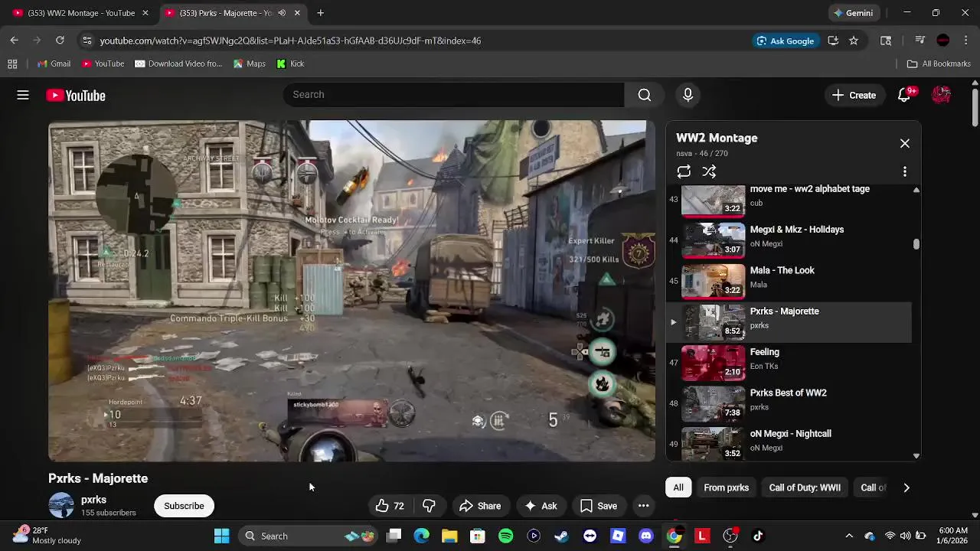Screen dimensions: 980x551
Task: Open Chrome three-dot menu
Action: (x=965, y=41)
